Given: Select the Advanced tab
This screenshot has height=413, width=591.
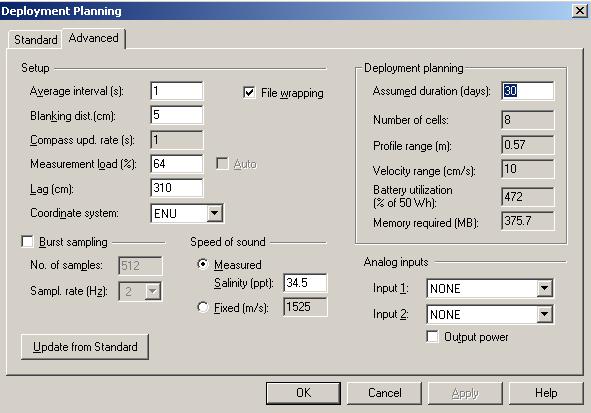Looking at the screenshot, I should click(x=93, y=38).
